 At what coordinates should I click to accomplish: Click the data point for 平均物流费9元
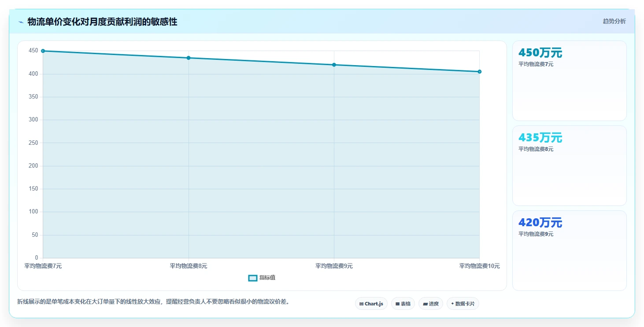(x=334, y=65)
